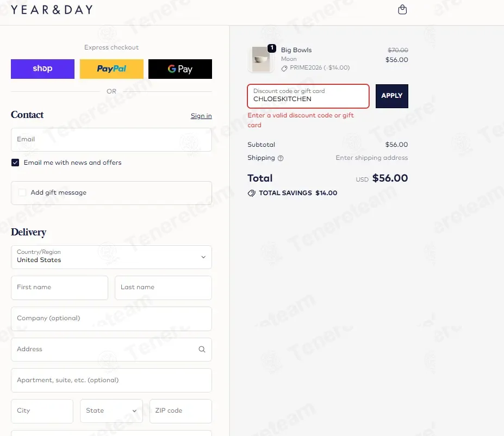The height and width of the screenshot is (436, 504).
Task: Click the Year & Day logo
Action: pyautogui.click(x=52, y=10)
